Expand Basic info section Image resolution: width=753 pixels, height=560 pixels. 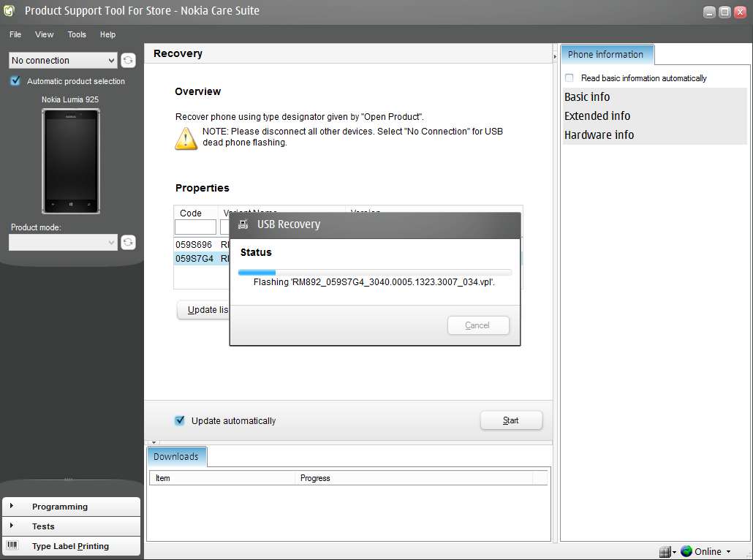[x=654, y=97]
